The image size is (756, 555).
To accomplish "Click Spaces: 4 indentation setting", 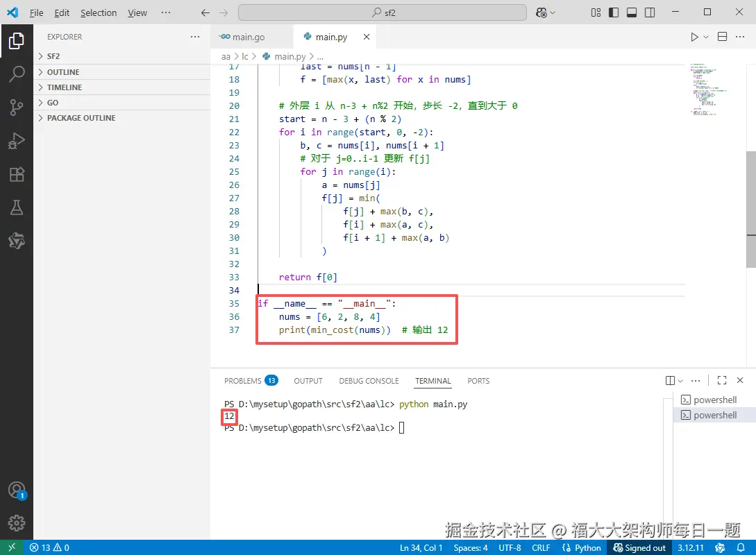I will pyautogui.click(x=471, y=548).
